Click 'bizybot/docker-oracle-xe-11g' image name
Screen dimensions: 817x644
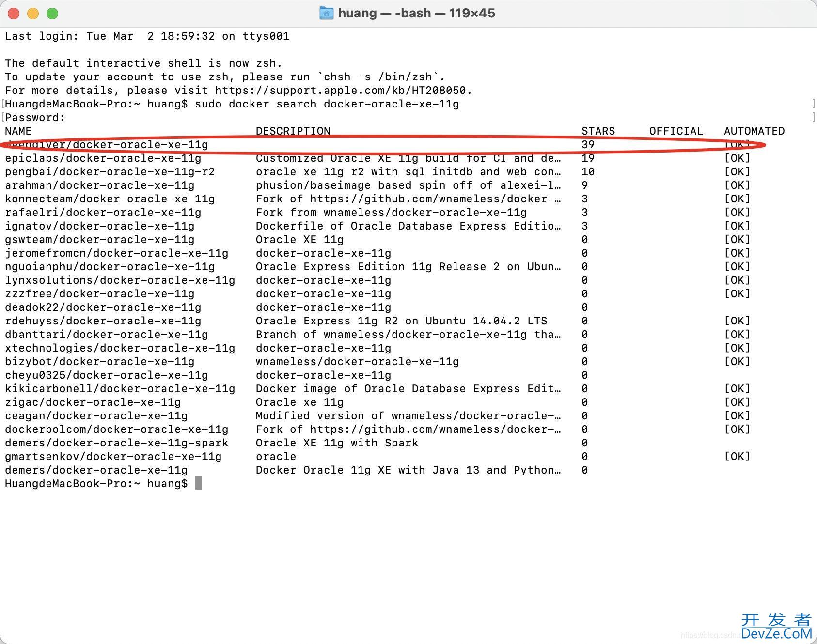100,361
